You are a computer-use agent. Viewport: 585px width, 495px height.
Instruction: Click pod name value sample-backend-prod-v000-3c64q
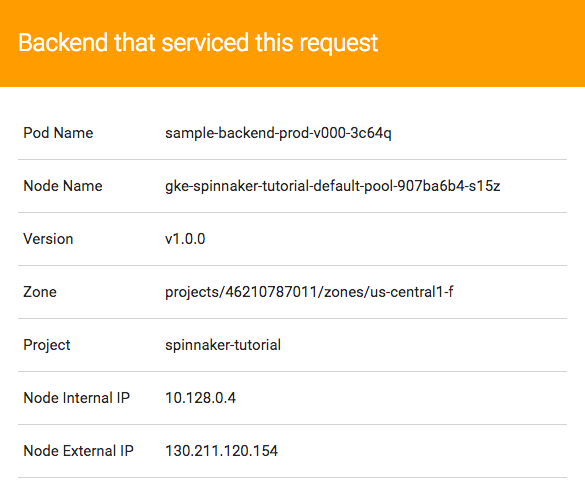pos(278,134)
